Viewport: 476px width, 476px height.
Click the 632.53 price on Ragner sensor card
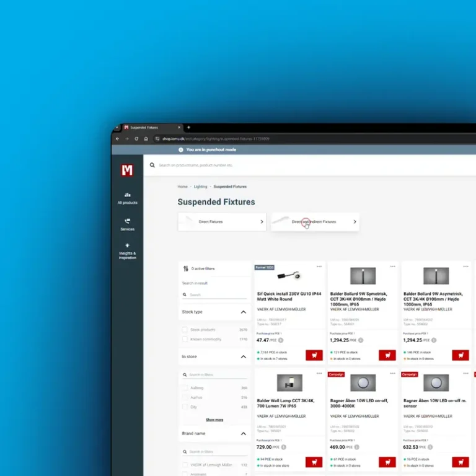point(411,447)
